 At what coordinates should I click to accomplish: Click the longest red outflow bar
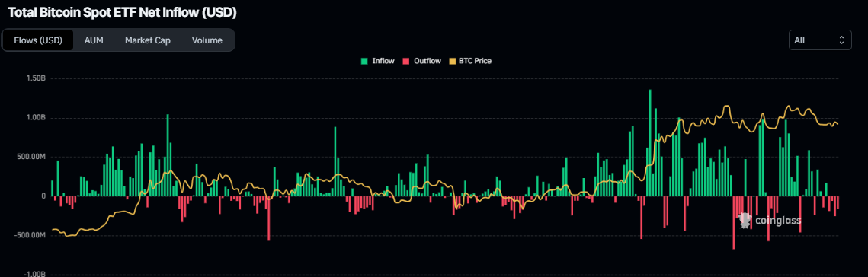pyautogui.click(x=734, y=223)
